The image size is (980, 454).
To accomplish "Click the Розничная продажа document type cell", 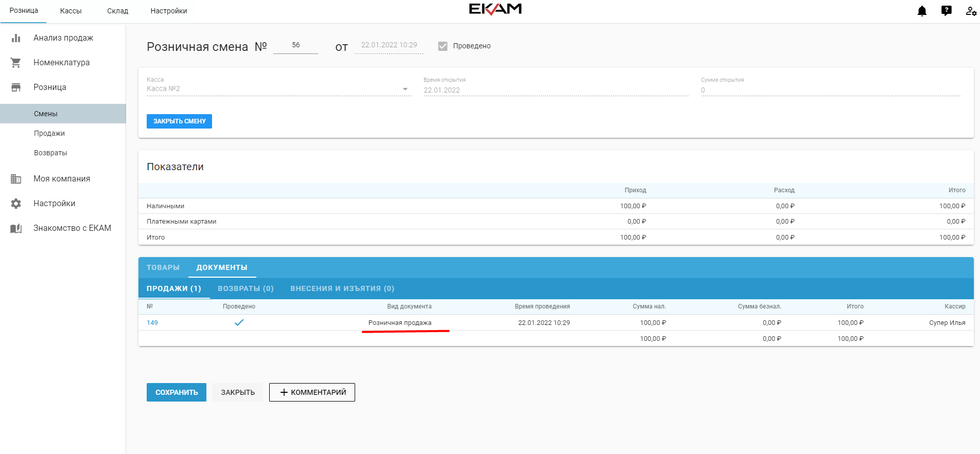I will tap(400, 323).
